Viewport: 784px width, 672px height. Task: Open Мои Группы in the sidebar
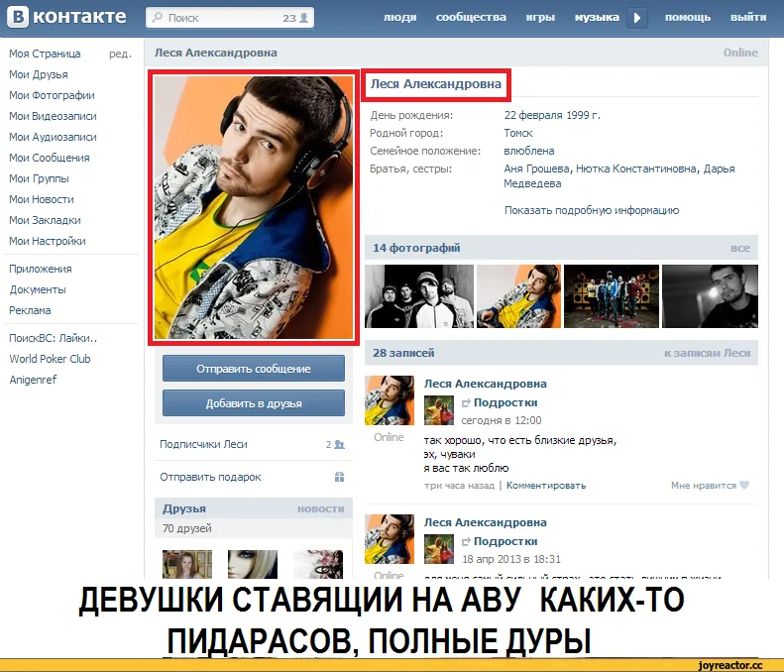click(x=39, y=178)
